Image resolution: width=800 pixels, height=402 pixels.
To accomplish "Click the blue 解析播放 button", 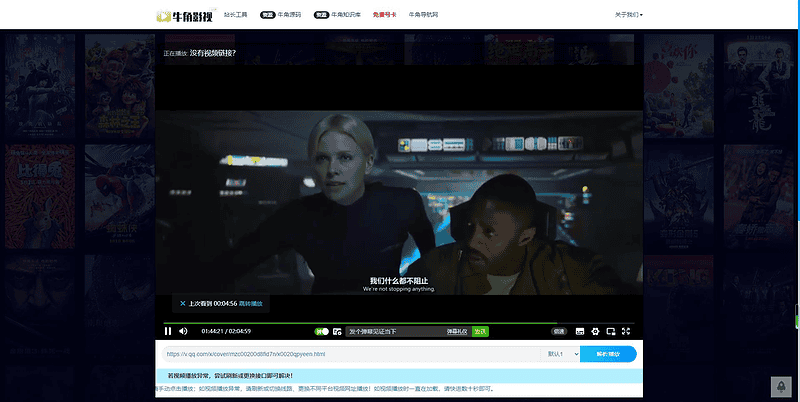I will (608, 354).
